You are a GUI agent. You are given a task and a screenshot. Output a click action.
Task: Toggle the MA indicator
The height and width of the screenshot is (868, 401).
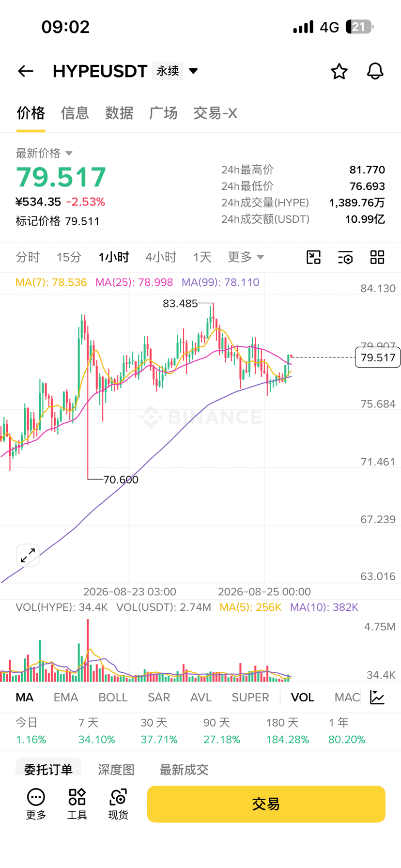tap(25, 697)
